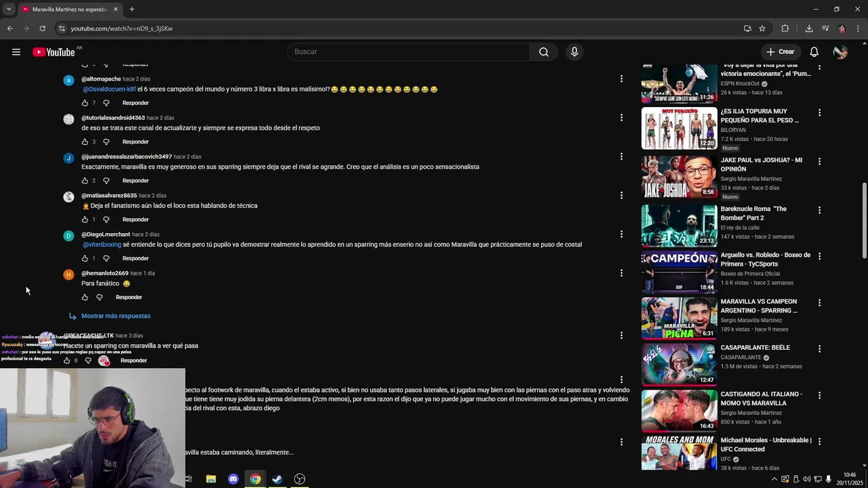Open the @viteriboxing mention link
868x488 pixels.
click(102, 245)
